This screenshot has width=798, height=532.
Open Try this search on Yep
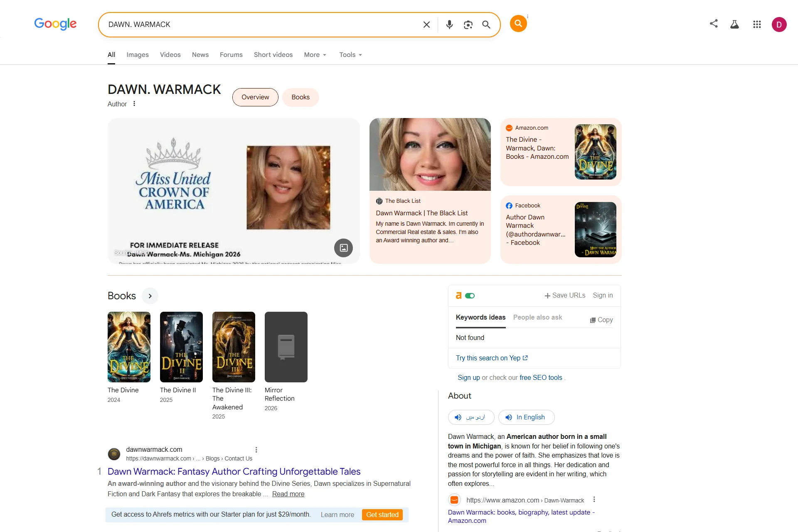tap(492, 358)
